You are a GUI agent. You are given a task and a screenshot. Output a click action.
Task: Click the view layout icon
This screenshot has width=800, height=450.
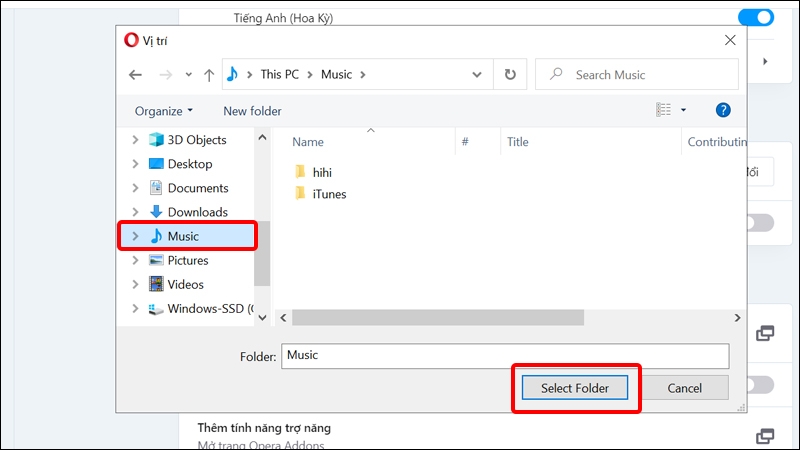click(663, 111)
